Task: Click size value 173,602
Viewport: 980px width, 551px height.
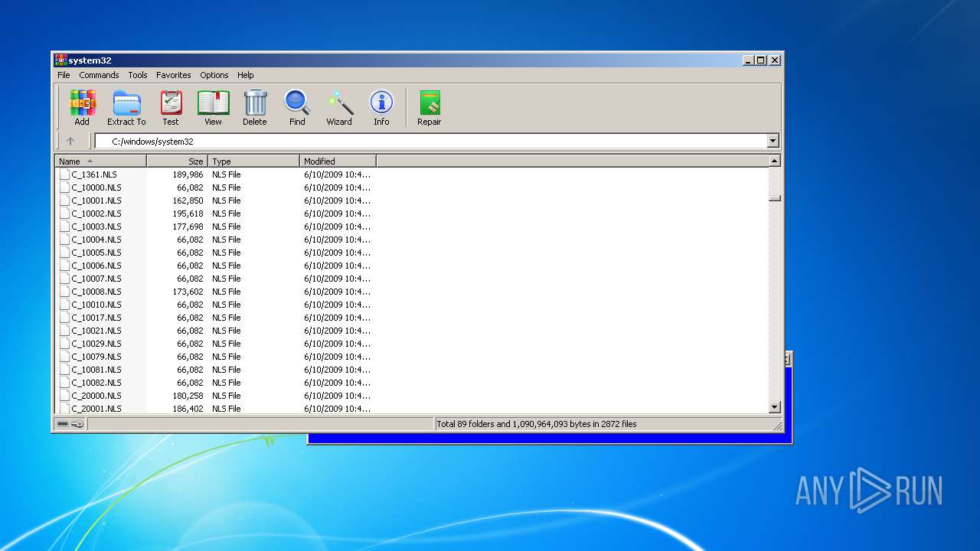Action: (x=188, y=292)
